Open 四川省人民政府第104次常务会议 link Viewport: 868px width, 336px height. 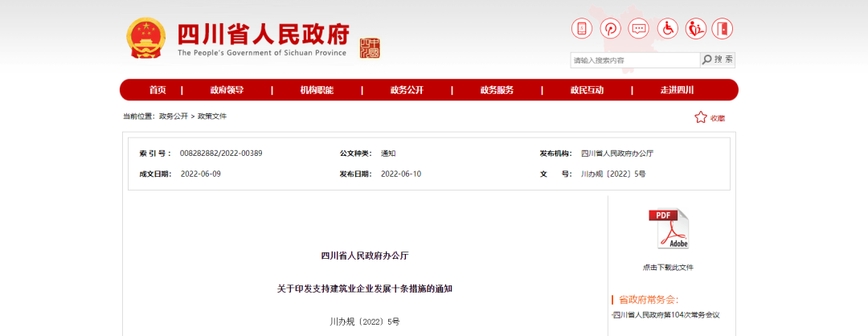[665, 315]
